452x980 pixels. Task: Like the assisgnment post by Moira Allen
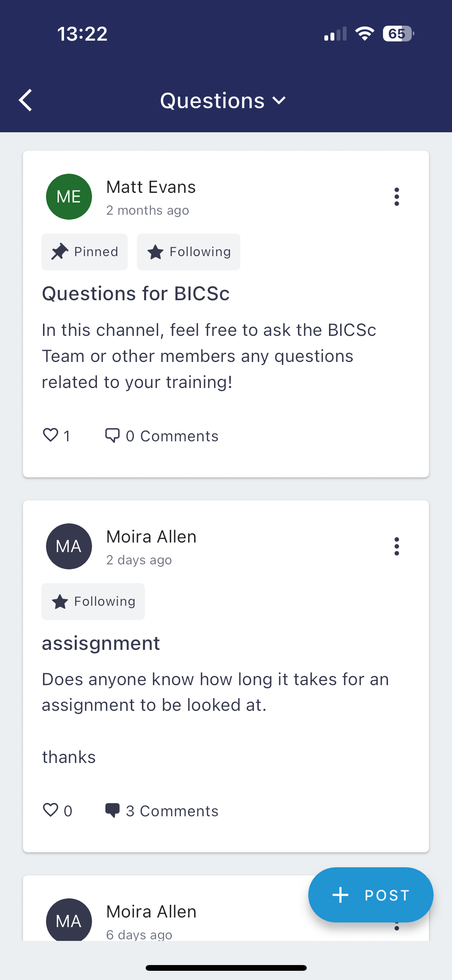(x=51, y=811)
